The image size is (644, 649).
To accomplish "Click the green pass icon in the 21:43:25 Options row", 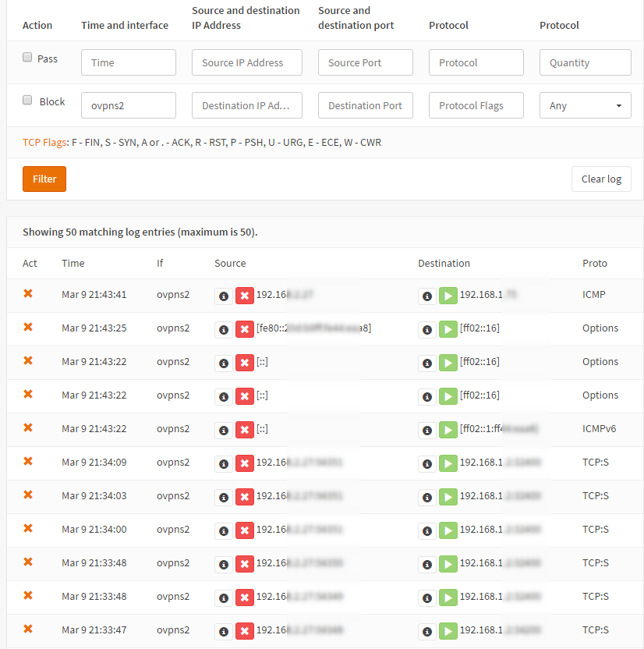I will (448, 329).
